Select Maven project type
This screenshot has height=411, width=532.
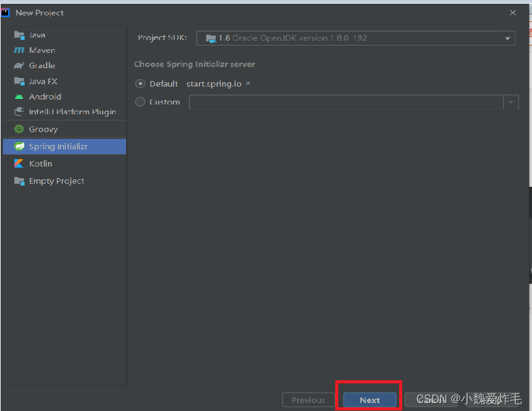pyautogui.click(x=65, y=50)
